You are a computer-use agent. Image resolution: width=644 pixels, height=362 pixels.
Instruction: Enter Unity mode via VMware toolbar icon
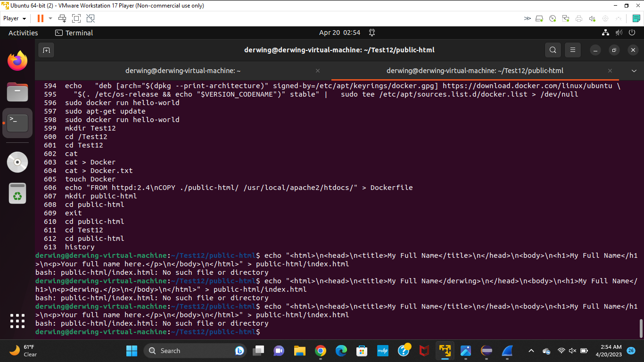90,18
